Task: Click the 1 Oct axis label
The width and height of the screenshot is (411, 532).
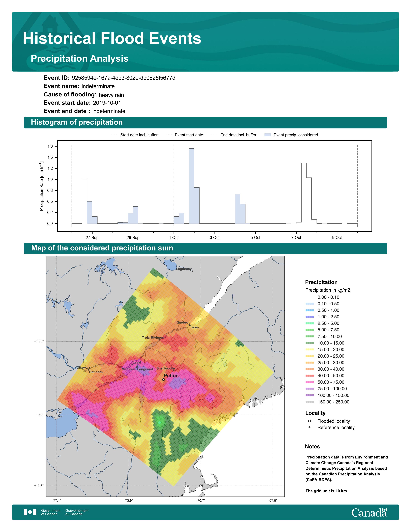Action: click(174, 237)
